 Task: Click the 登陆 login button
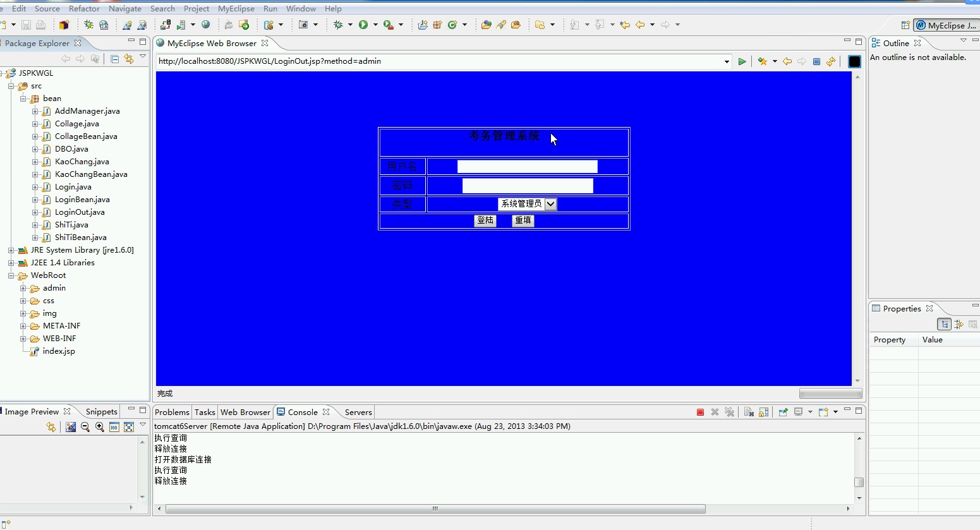[485, 220]
